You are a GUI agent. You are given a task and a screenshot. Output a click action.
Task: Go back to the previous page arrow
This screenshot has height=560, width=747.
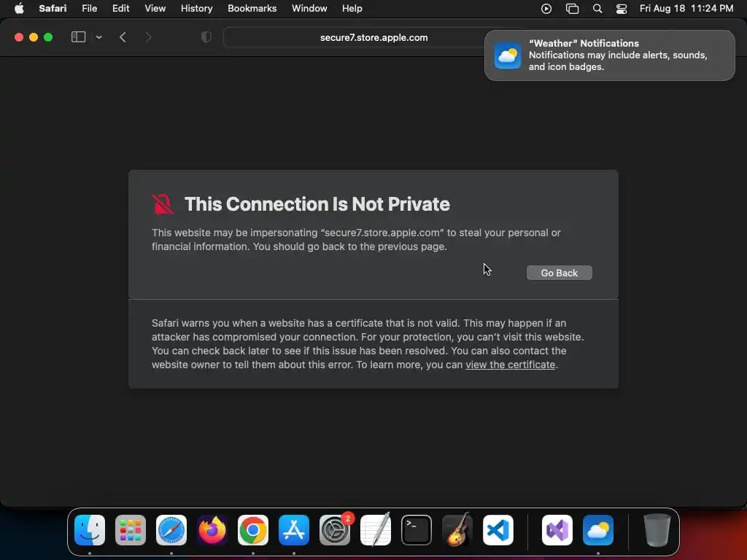123,37
